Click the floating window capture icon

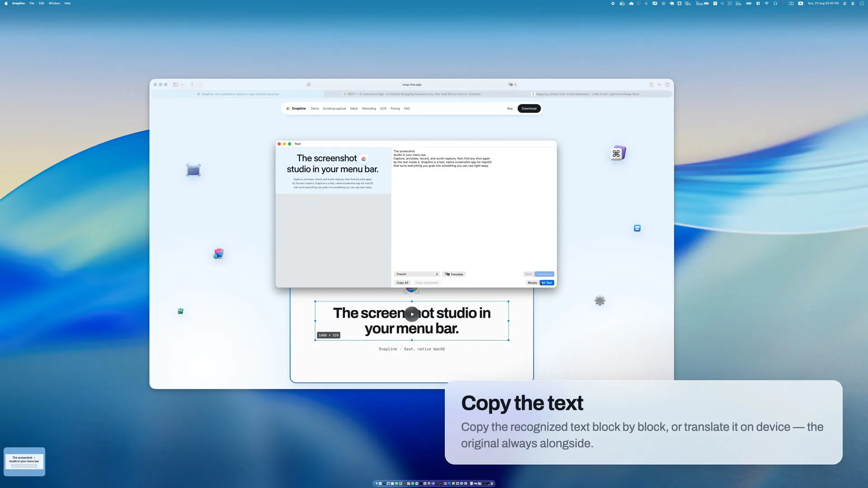coord(193,170)
